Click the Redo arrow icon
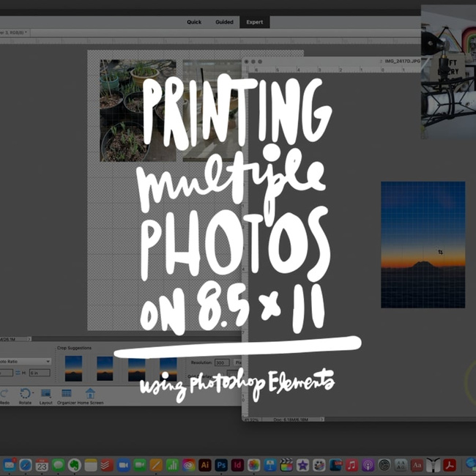This screenshot has width=476, height=476. point(4,395)
